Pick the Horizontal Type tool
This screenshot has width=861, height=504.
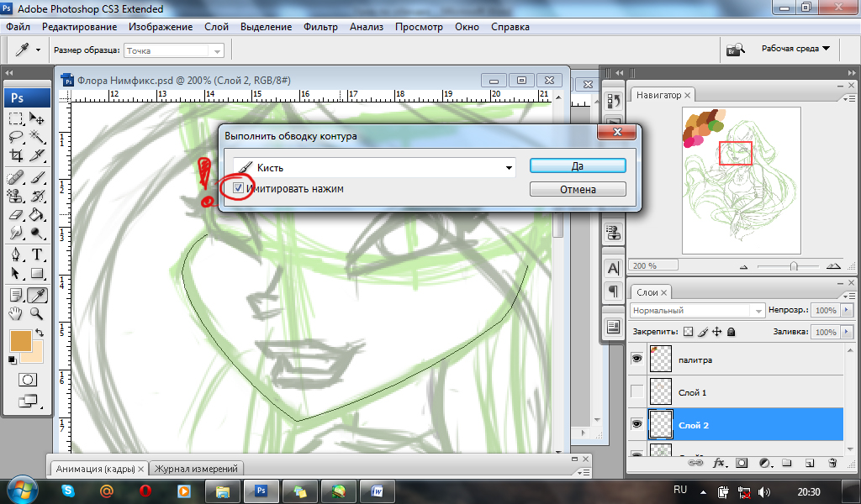click(37, 255)
